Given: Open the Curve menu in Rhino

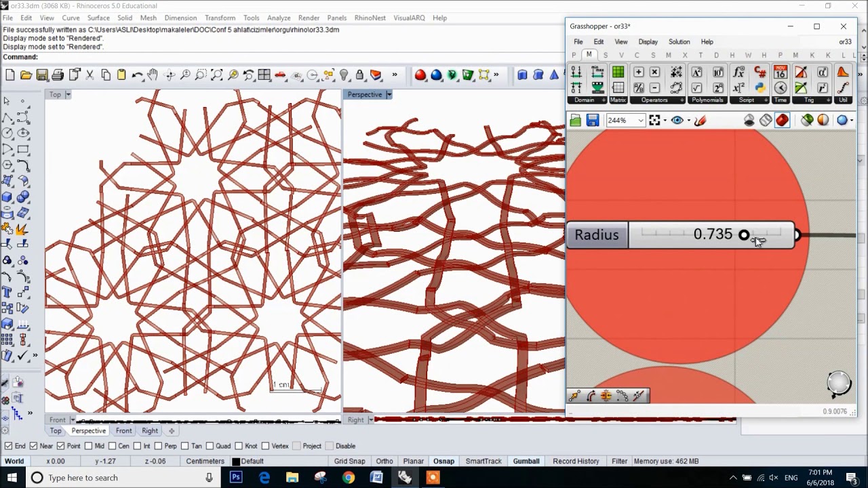Looking at the screenshot, I should click(x=71, y=18).
